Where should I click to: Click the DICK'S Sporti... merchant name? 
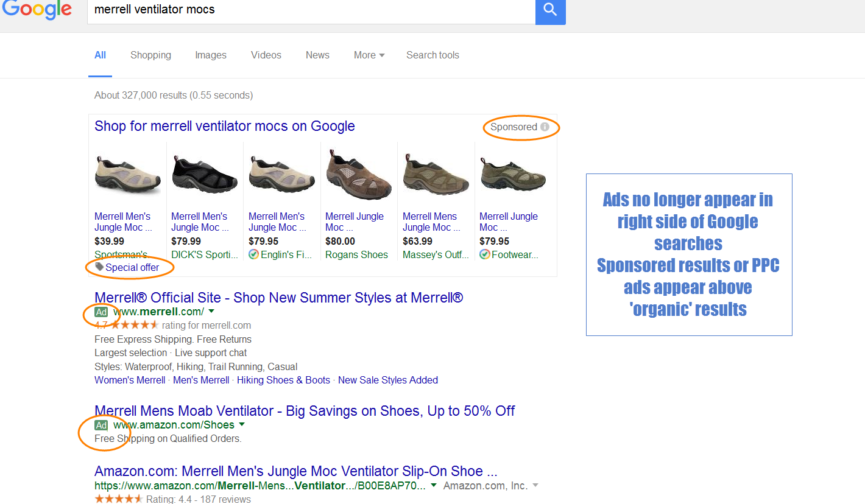(205, 255)
